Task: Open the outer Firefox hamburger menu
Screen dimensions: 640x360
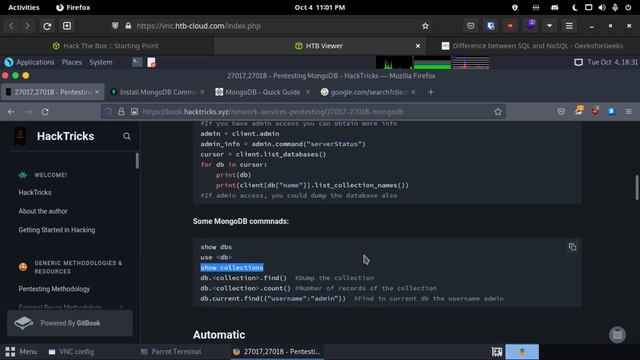Action: tap(569, 26)
